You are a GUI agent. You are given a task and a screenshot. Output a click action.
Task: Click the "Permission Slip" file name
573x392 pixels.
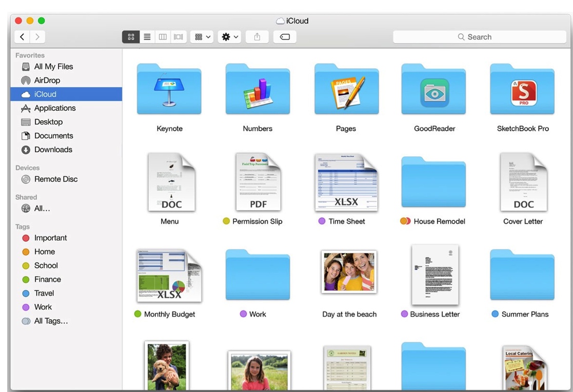point(258,221)
